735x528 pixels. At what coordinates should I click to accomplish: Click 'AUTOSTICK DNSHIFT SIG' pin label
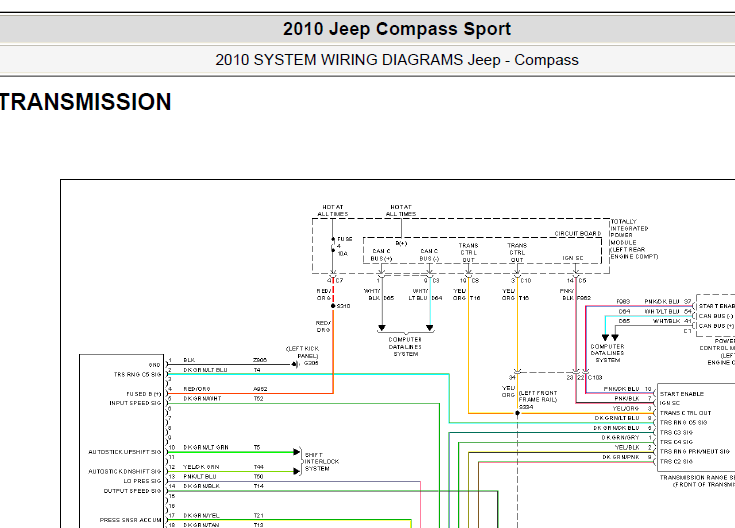(125, 471)
